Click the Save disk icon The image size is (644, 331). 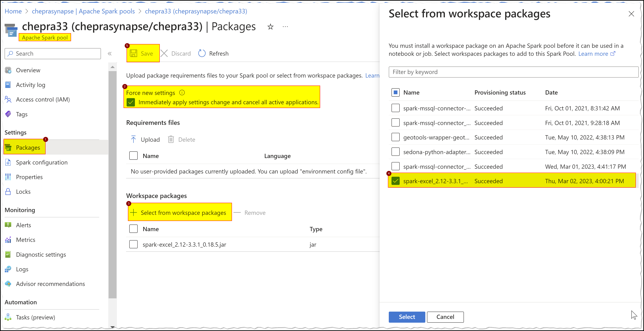pyautogui.click(x=134, y=53)
